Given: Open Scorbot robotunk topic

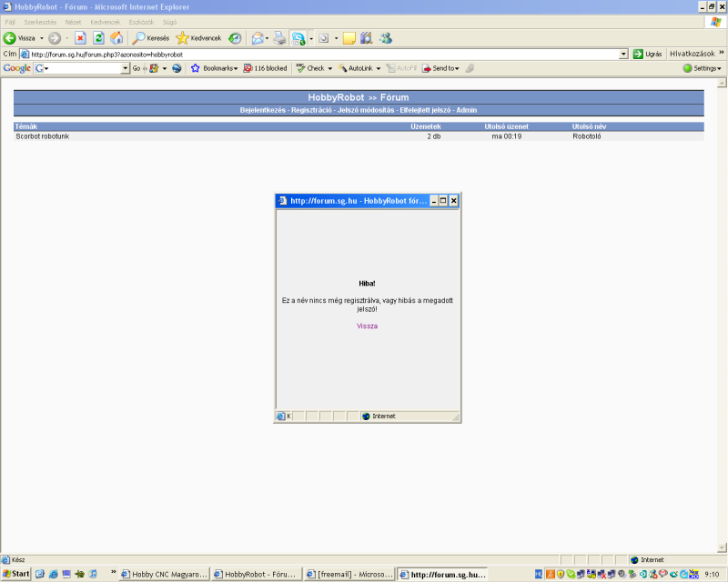Looking at the screenshot, I should [x=42, y=136].
